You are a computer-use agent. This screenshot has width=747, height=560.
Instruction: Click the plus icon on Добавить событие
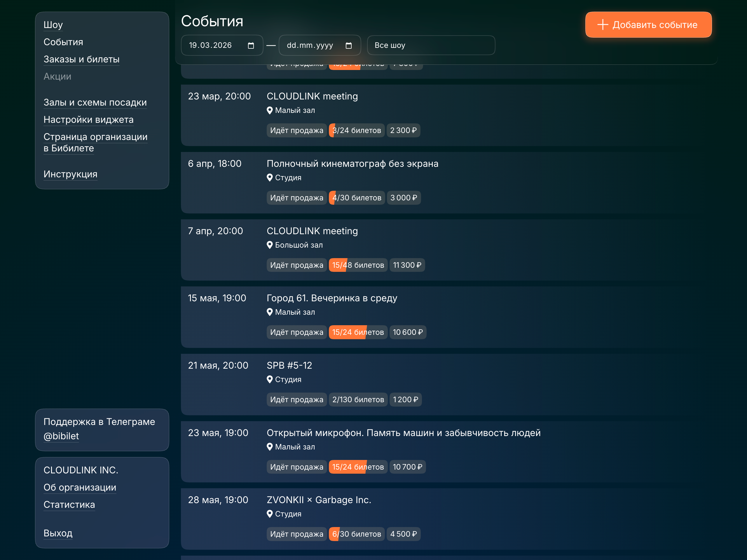pyautogui.click(x=603, y=24)
